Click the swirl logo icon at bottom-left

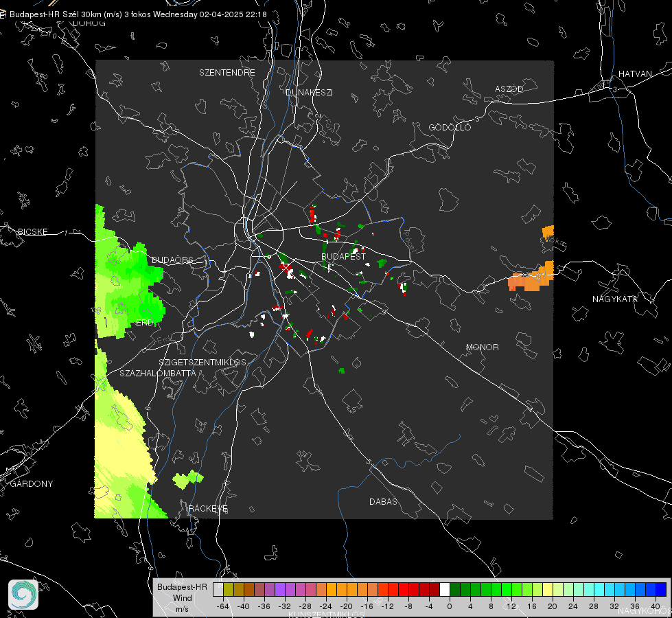23,595
